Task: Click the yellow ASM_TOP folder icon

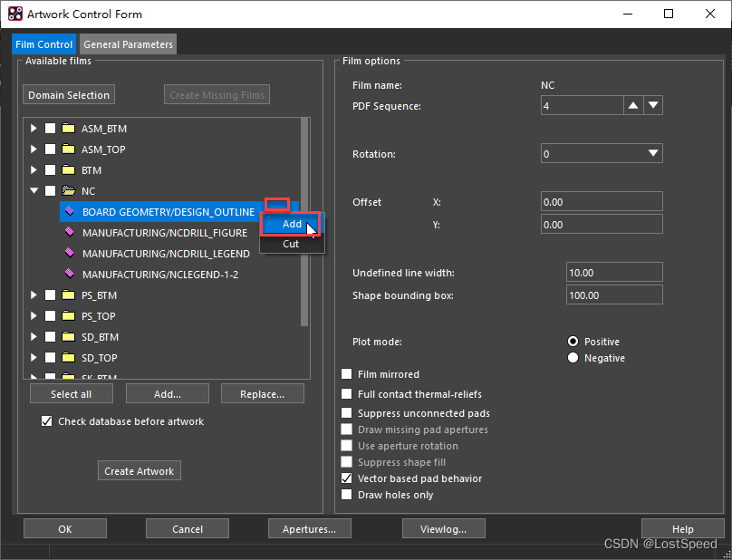Action: coord(68,150)
